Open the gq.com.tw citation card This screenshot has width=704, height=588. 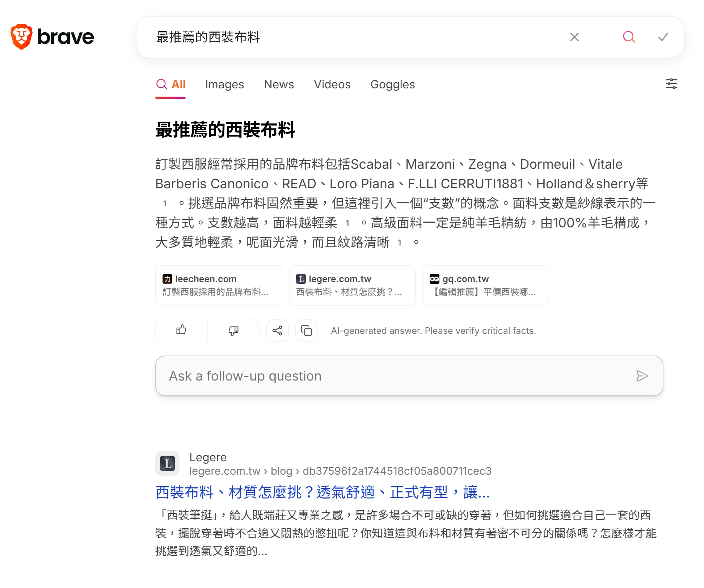coord(485,285)
